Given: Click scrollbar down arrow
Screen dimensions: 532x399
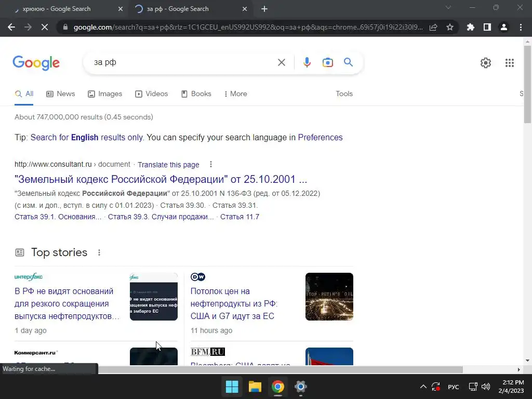Looking at the screenshot, I should pos(527,361).
